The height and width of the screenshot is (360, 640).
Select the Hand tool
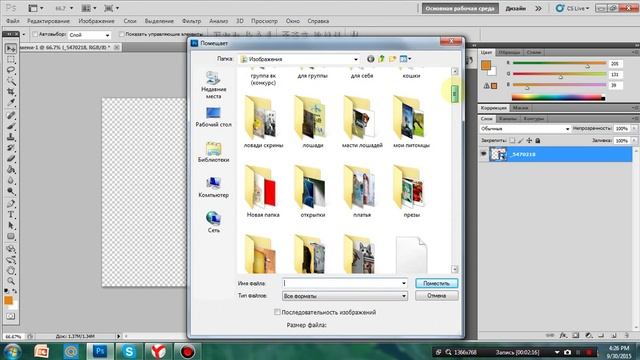(x=11, y=270)
